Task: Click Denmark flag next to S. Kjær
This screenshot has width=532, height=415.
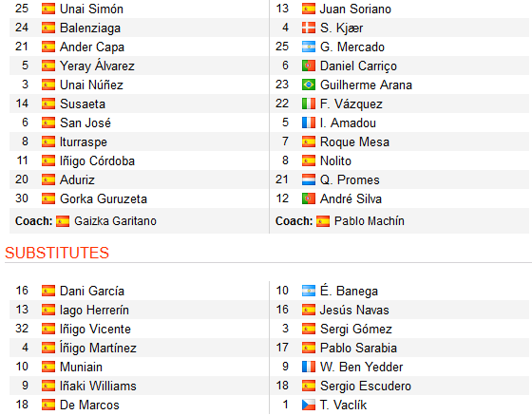Action: tap(309, 28)
